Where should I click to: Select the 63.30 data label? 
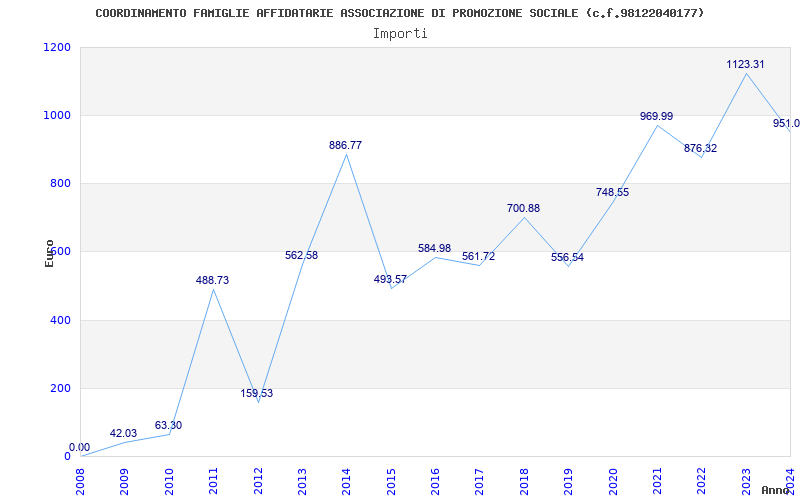coord(168,426)
